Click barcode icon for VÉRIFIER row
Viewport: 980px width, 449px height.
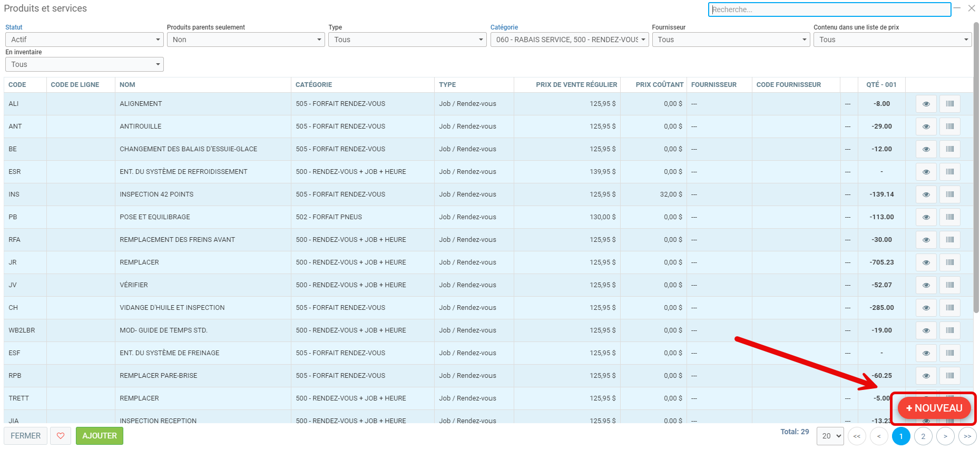coord(949,285)
